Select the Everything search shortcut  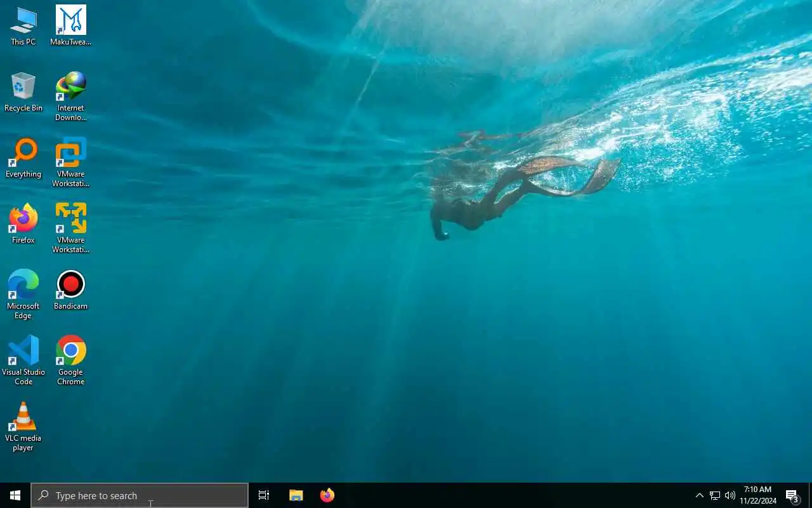[23, 158]
